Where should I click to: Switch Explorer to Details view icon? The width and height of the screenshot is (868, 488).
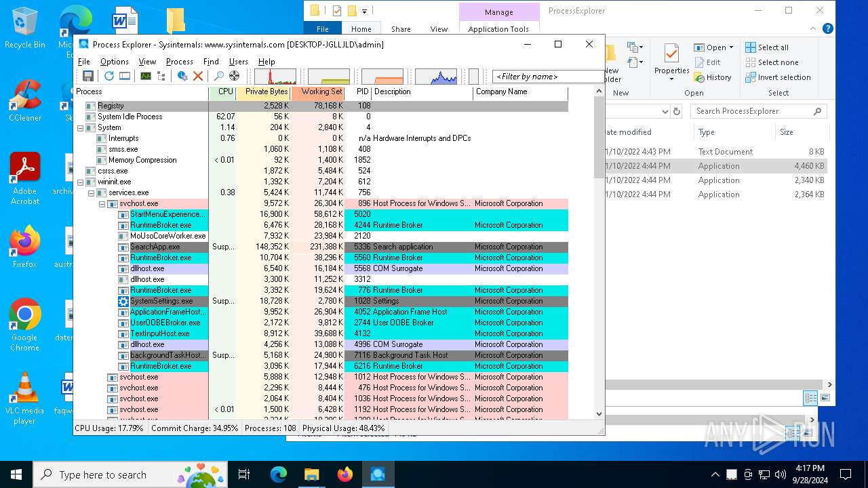pyautogui.click(x=810, y=398)
